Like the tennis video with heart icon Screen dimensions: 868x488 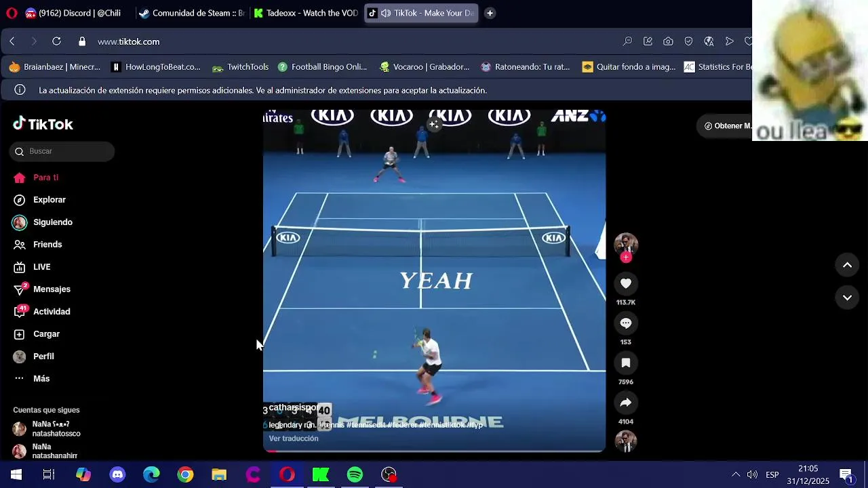click(626, 283)
